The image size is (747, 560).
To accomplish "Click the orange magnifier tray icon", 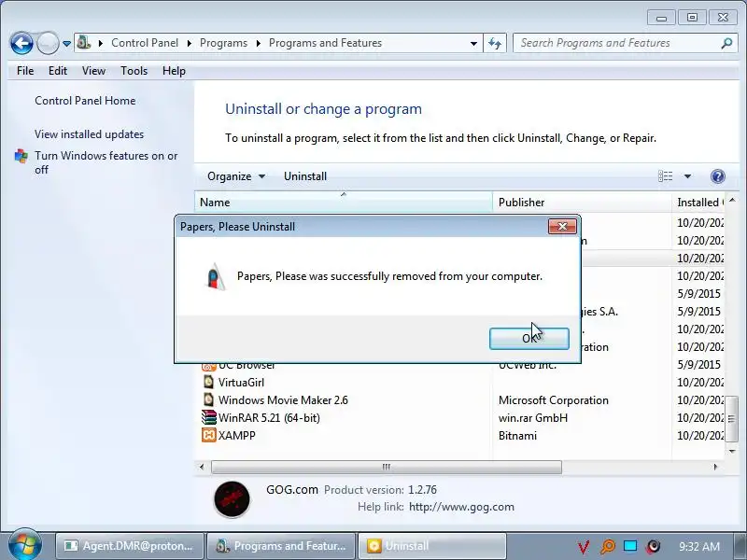I will pos(608,546).
